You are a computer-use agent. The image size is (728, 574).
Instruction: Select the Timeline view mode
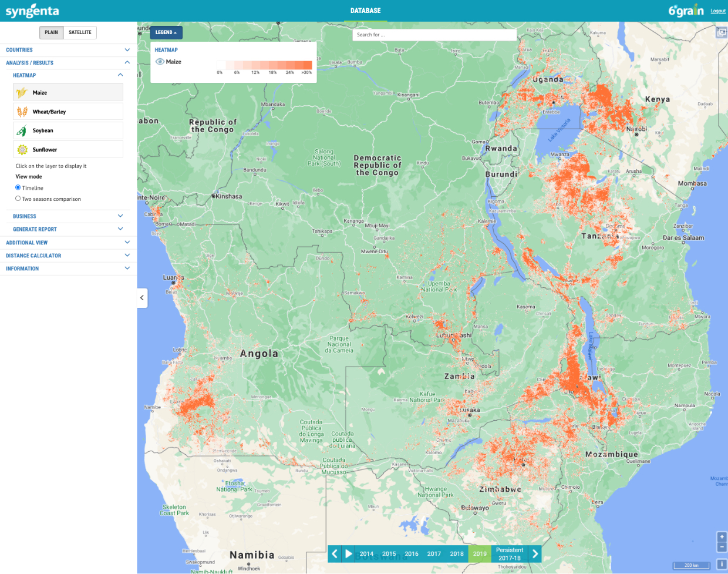click(x=18, y=187)
